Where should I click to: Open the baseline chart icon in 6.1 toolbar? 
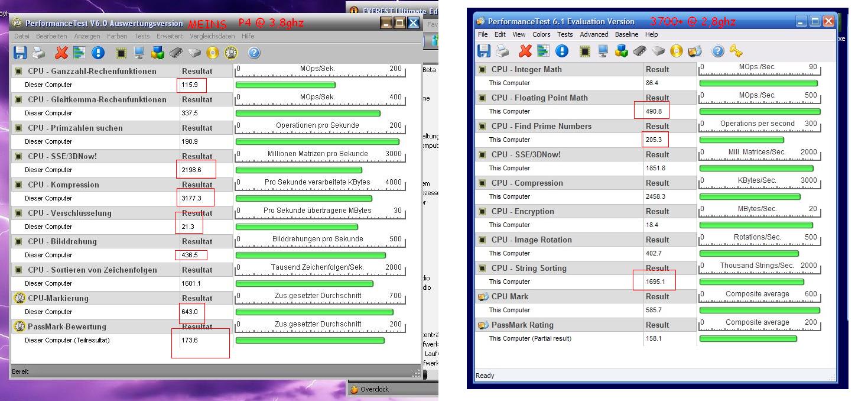tap(544, 51)
